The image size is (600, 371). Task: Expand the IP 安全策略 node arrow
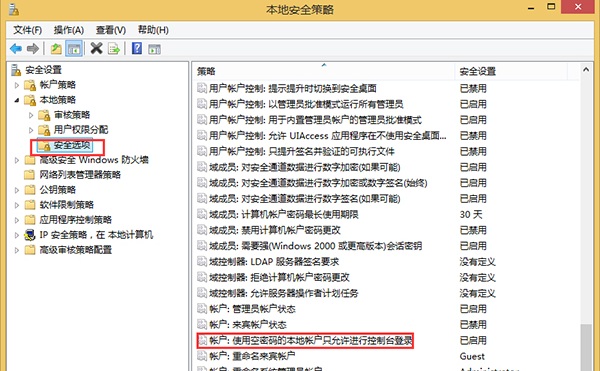click(16, 235)
